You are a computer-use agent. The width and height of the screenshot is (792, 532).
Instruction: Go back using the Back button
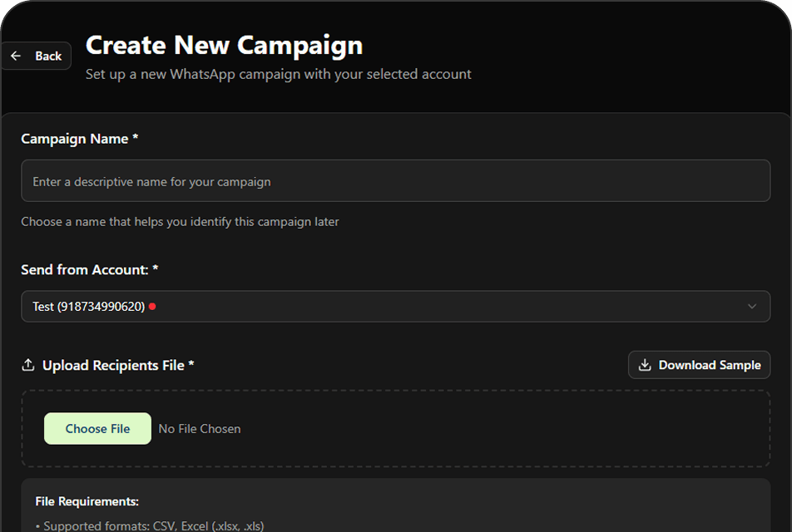tap(36, 56)
